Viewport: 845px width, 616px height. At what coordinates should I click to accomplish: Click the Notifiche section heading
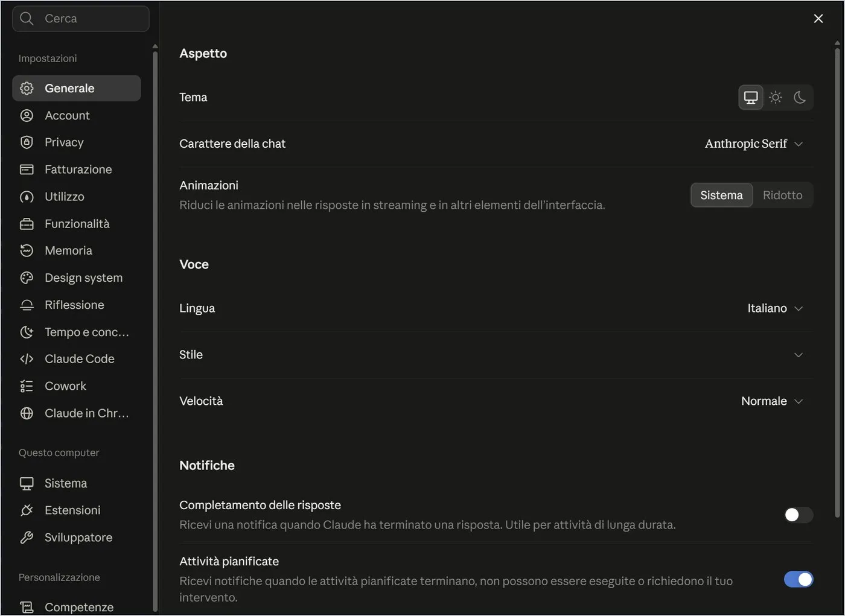207,465
